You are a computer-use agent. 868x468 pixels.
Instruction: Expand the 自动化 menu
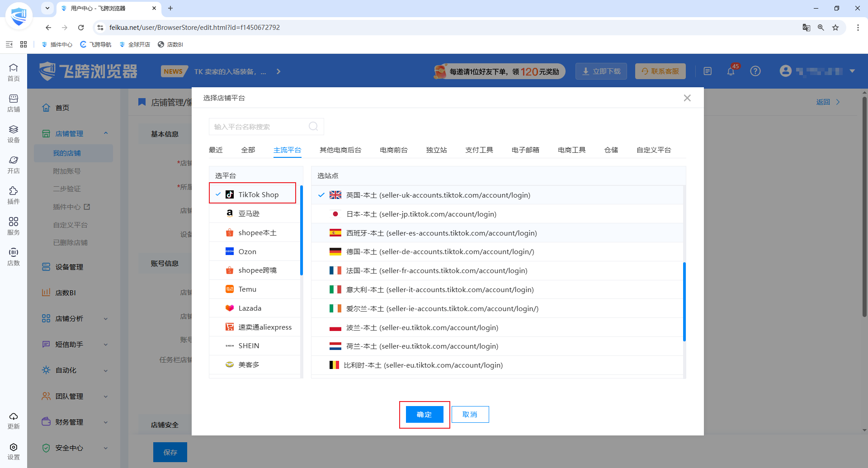pyautogui.click(x=106, y=370)
